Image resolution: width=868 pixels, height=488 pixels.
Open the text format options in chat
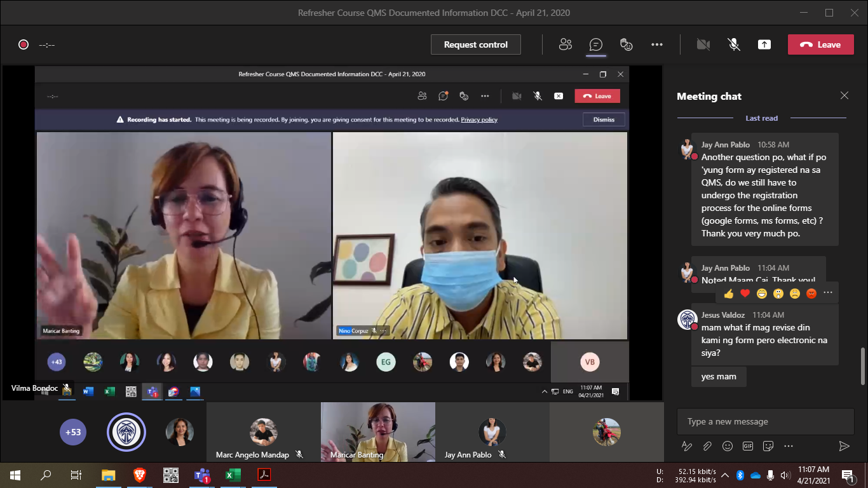click(686, 446)
